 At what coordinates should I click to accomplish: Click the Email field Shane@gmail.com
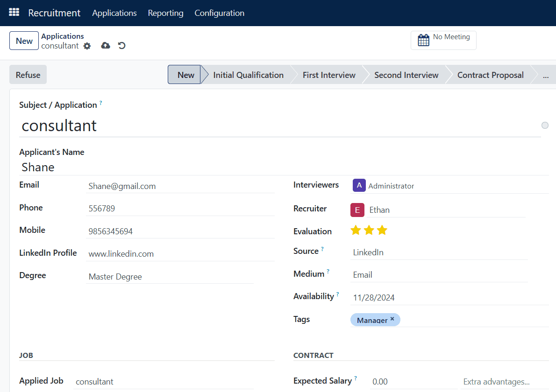[x=180, y=186]
